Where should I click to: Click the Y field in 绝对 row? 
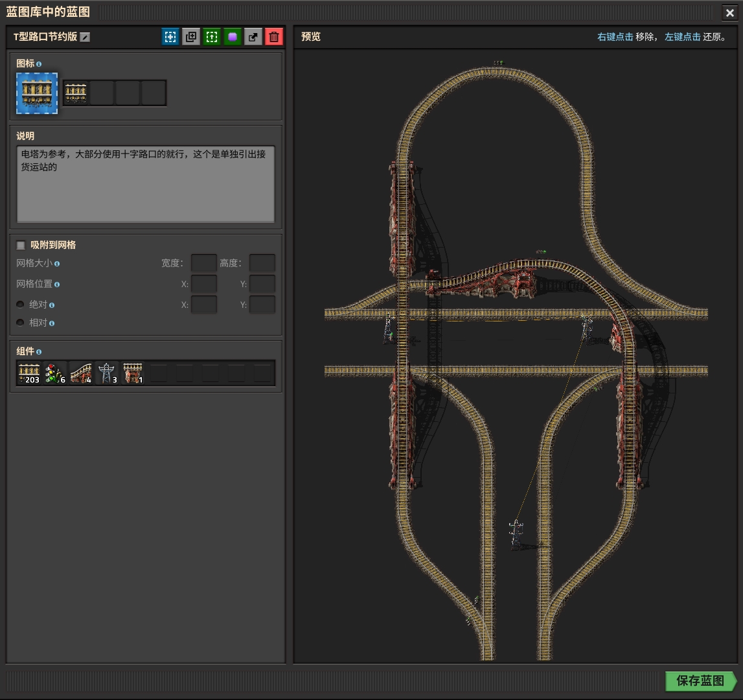[x=262, y=305]
